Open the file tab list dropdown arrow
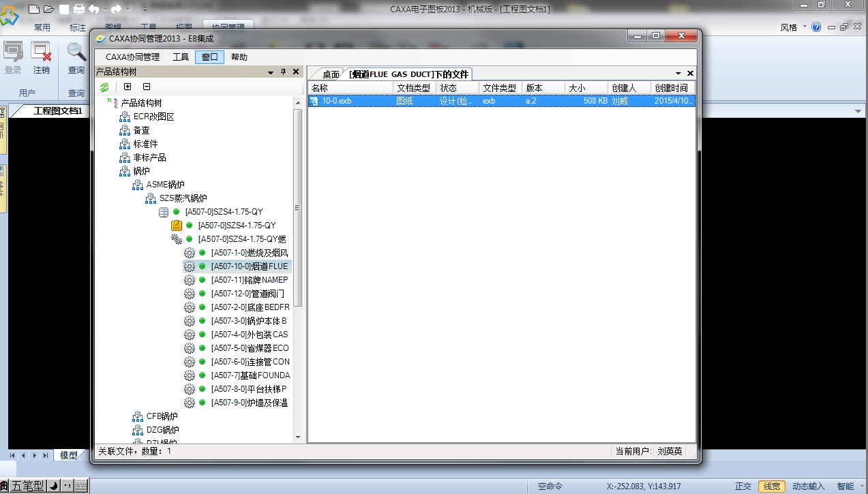The height and width of the screenshot is (494, 868). [x=678, y=73]
